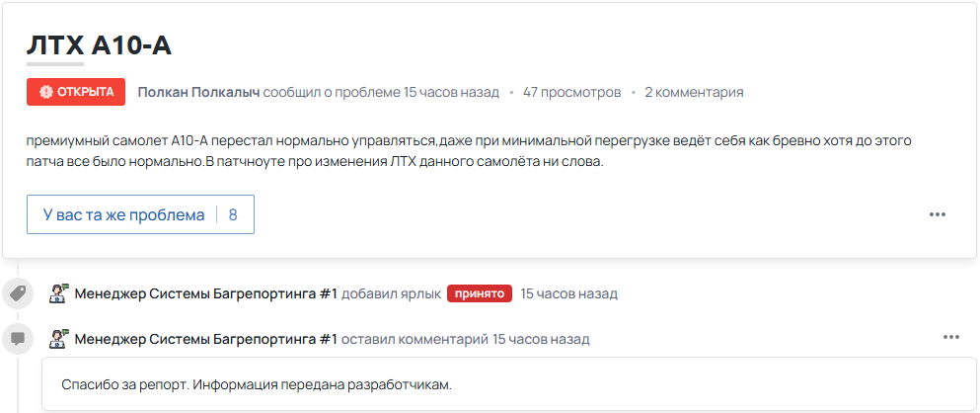Image resolution: width=980 pixels, height=413 pixels.
Task: Click the comment's "15 часов назад" timestamp
Action: pyautogui.click(x=541, y=339)
